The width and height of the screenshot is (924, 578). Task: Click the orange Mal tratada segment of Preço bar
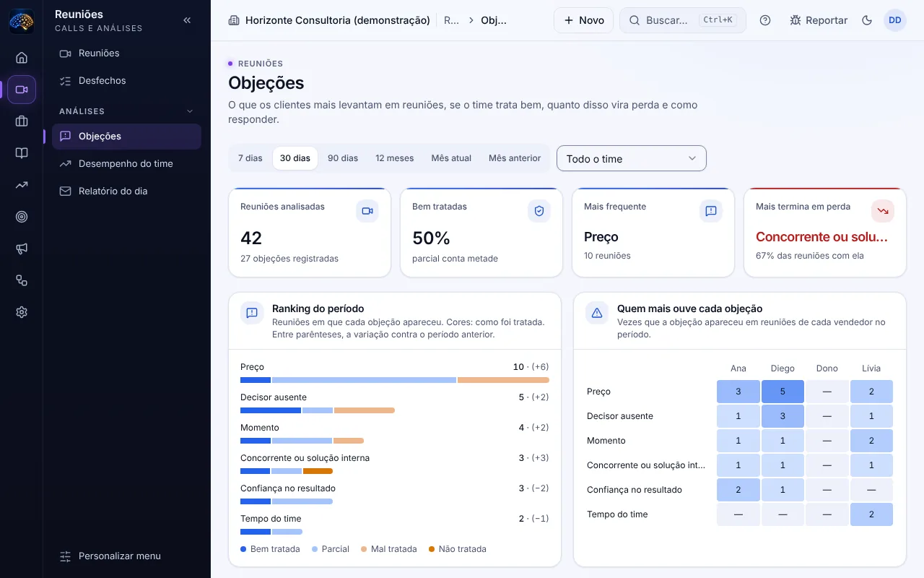click(503, 380)
